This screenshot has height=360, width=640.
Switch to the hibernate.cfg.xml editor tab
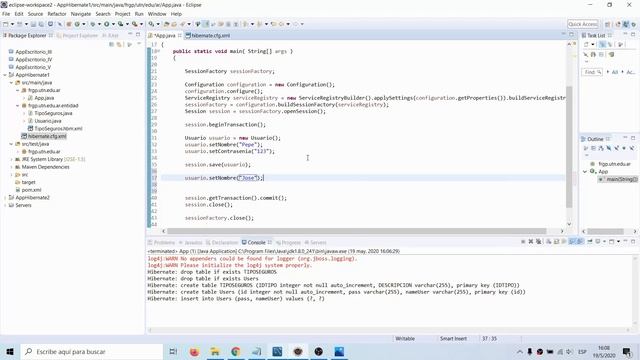point(208,36)
